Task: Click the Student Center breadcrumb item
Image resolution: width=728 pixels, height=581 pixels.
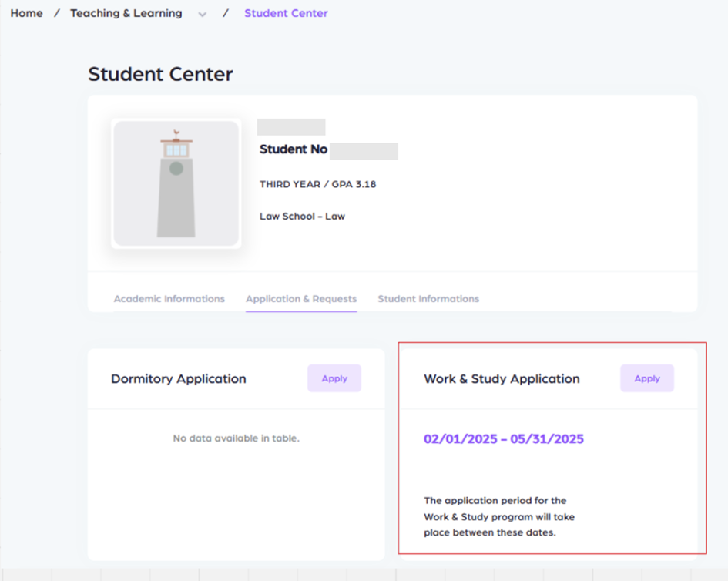Action: coord(286,13)
